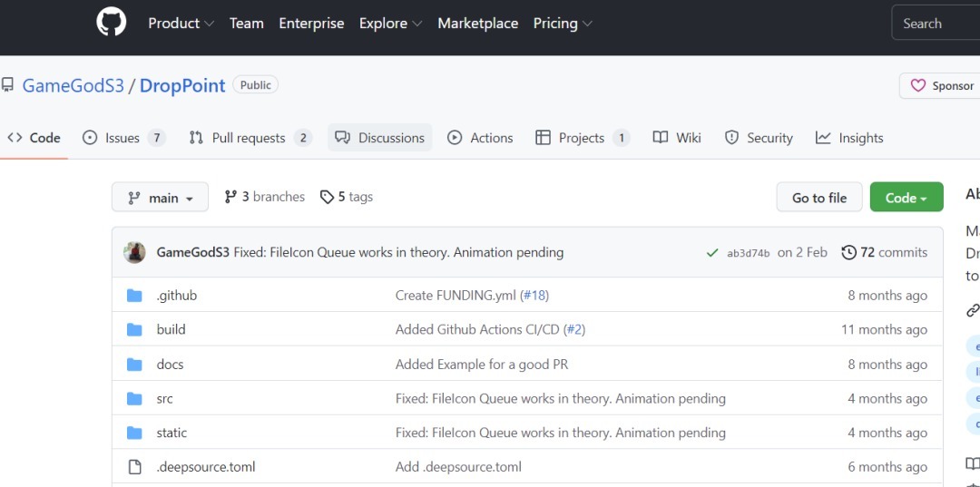Click GameGodS3 avatar in commit row
980x487 pixels.
click(134, 252)
